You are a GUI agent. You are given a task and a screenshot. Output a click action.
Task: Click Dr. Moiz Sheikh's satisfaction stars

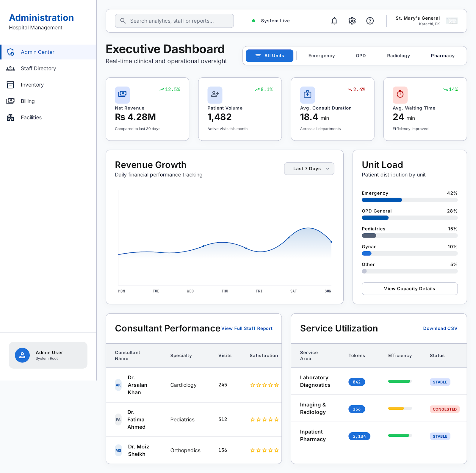click(264, 450)
